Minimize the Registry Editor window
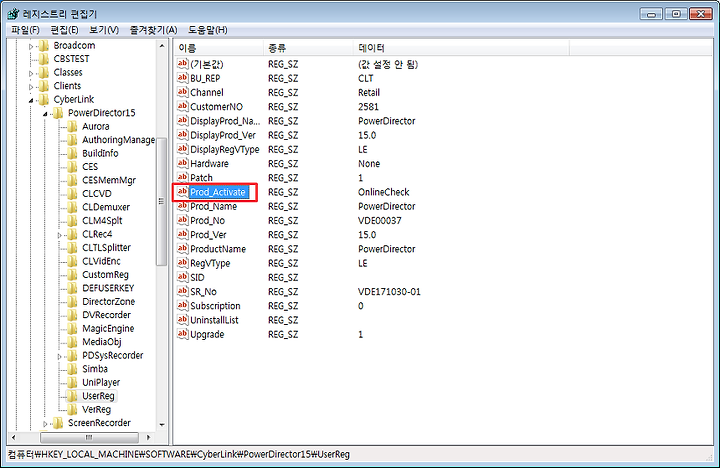Image resolution: width=720 pixels, height=468 pixels. [x=651, y=14]
